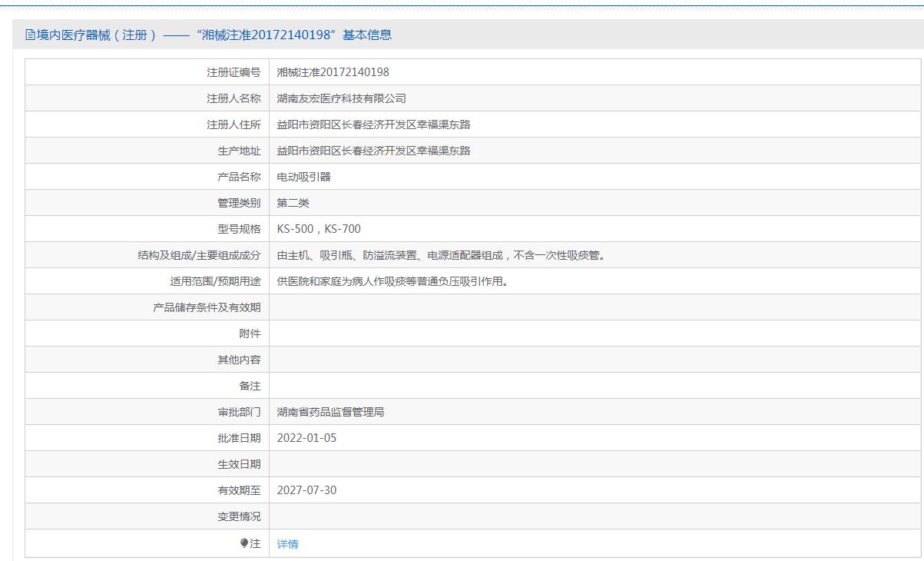Click the 产品储存条件及有效期 label
This screenshot has width=924, height=561.
[x=207, y=307]
